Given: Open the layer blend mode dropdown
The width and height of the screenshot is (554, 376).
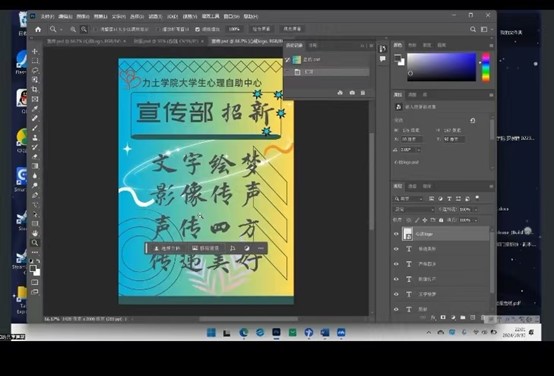Looking at the screenshot, I should 414,210.
